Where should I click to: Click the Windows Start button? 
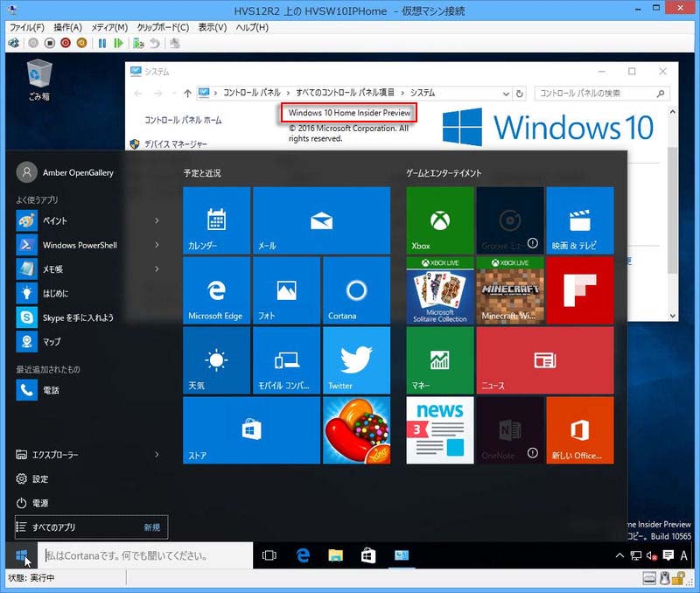21,555
